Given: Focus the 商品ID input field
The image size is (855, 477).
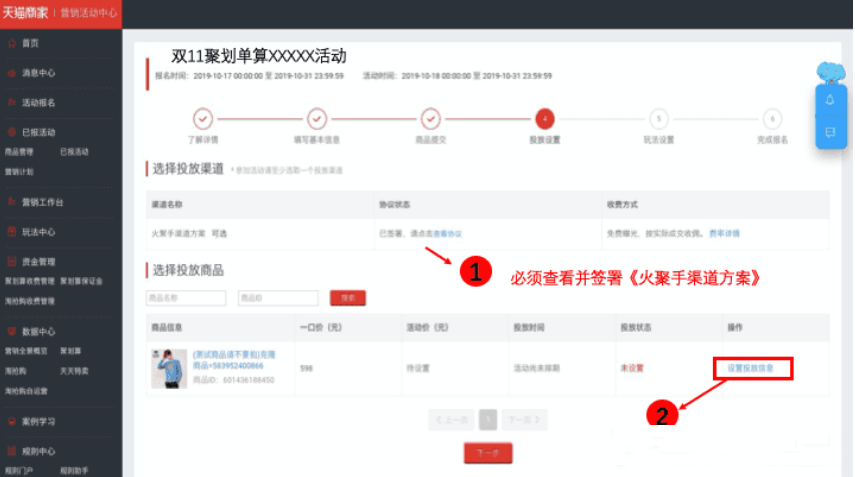Looking at the screenshot, I should [x=278, y=298].
